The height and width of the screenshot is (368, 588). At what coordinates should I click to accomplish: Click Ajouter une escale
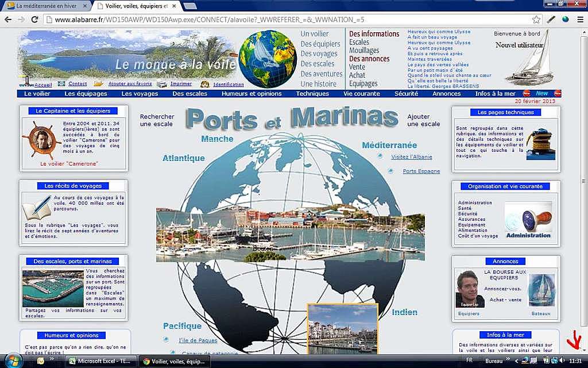pos(423,120)
